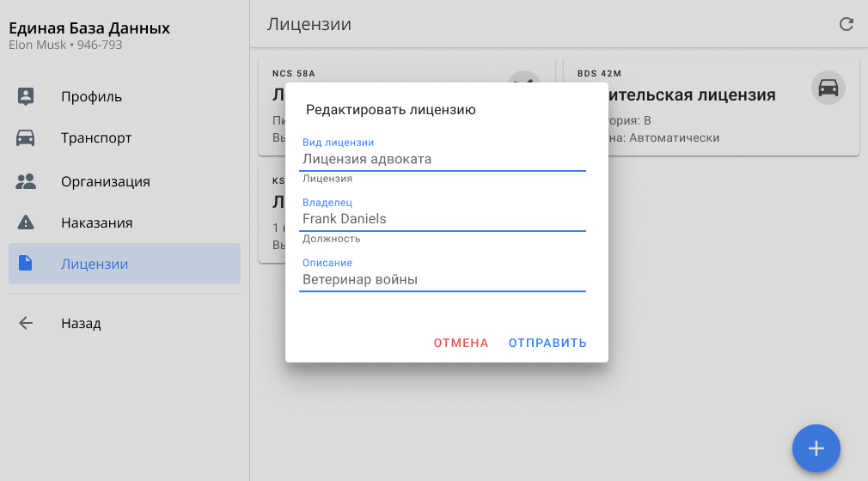Click the Профиль person badge icon
868x481 pixels.
[x=26, y=96]
